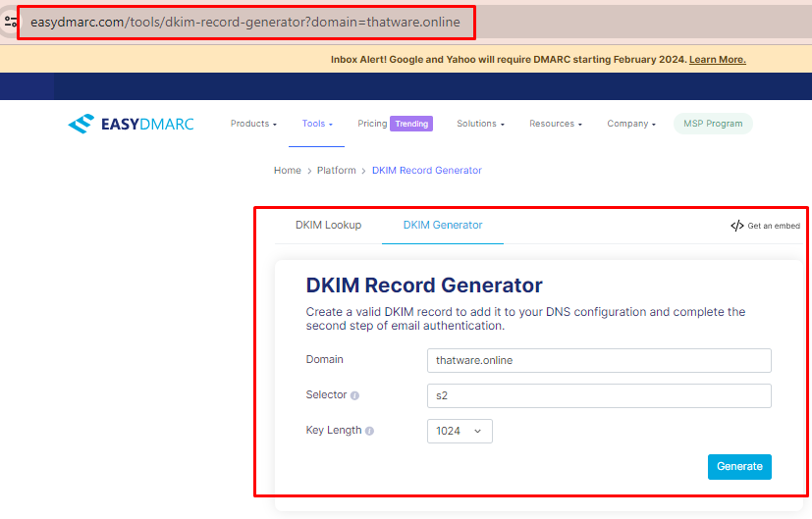
Task: Follow the Learn More link in alert banner
Action: click(x=717, y=60)
